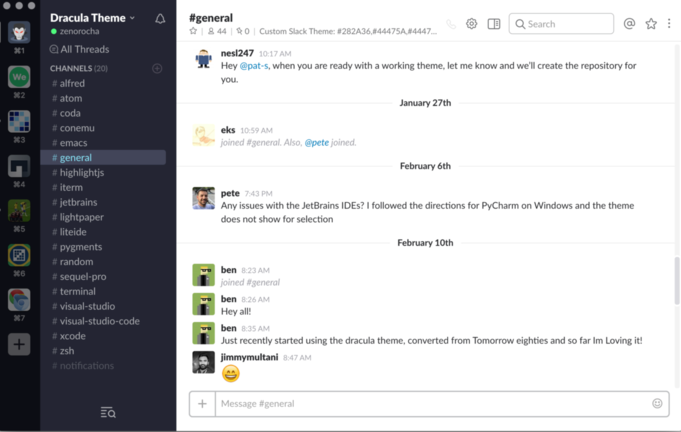Click the emoji picker in message box
This screenshot has width=681, height=432.
[x=657, y=403]
